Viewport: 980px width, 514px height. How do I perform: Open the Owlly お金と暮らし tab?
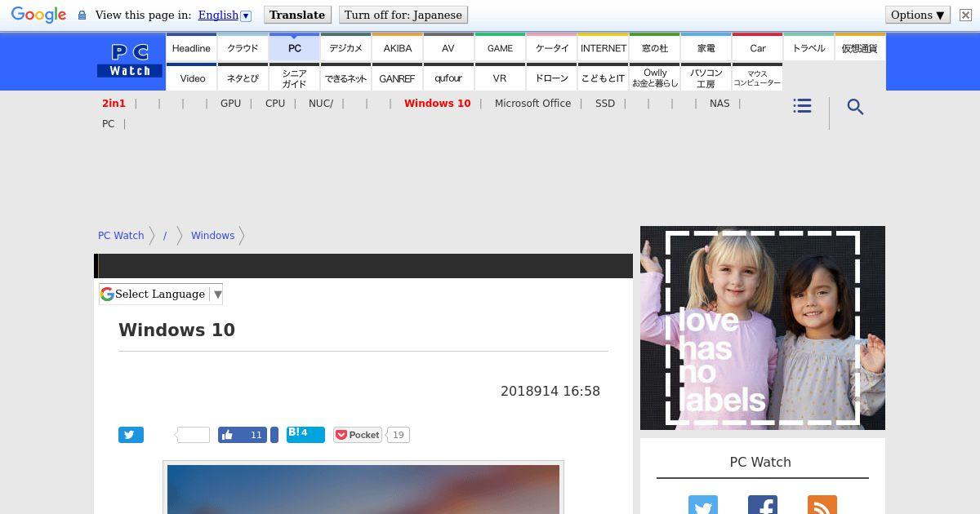(654, 78)
